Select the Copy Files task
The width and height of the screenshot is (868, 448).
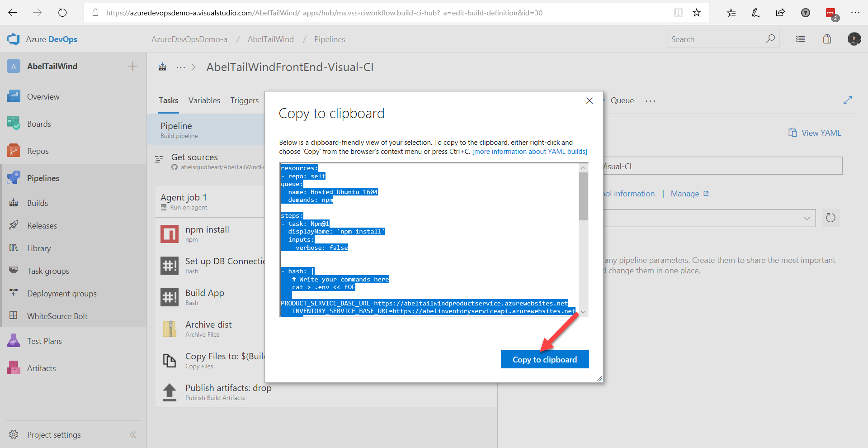(210, 361)
